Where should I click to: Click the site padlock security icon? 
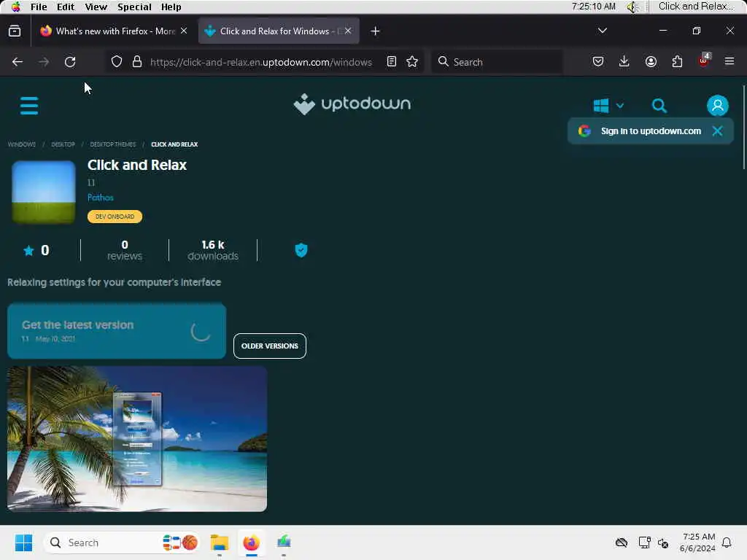(137, 62)
